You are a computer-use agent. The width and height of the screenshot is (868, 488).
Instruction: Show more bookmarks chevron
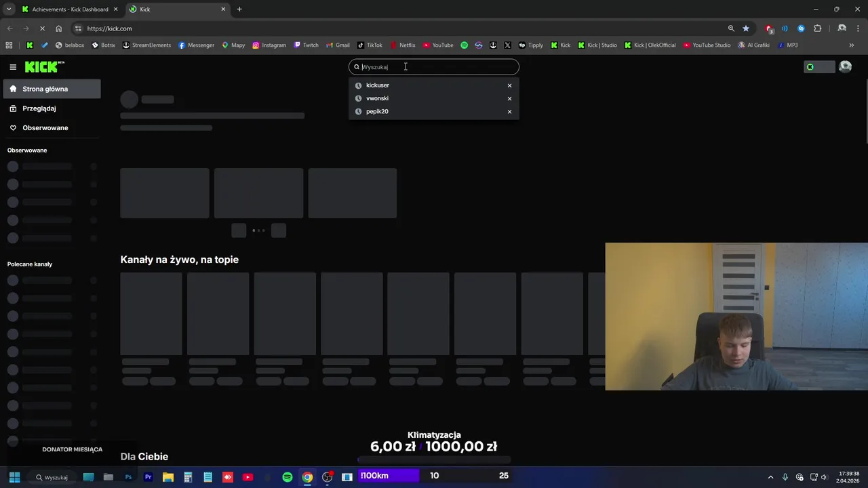(x=852, y=45)
